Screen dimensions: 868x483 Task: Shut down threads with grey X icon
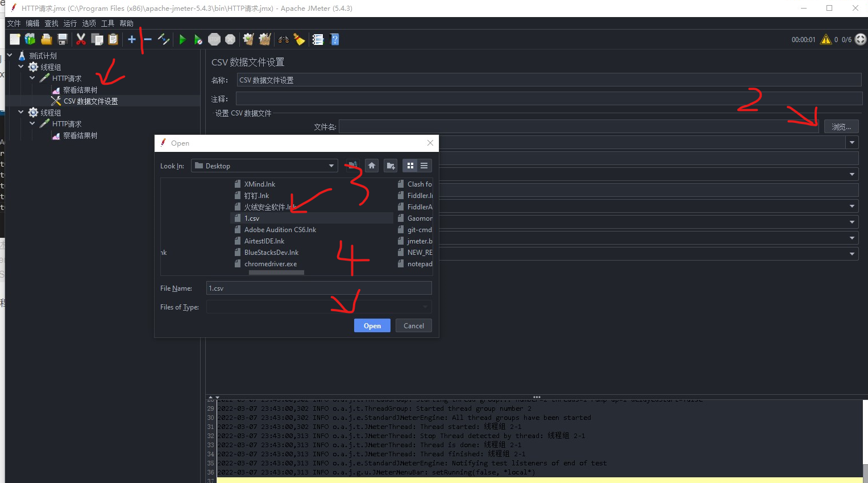230,39
